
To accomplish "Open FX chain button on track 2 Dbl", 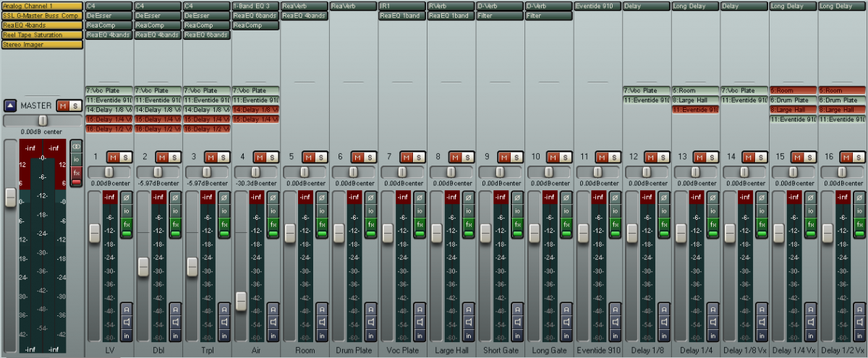I will [x=174, y=224].
